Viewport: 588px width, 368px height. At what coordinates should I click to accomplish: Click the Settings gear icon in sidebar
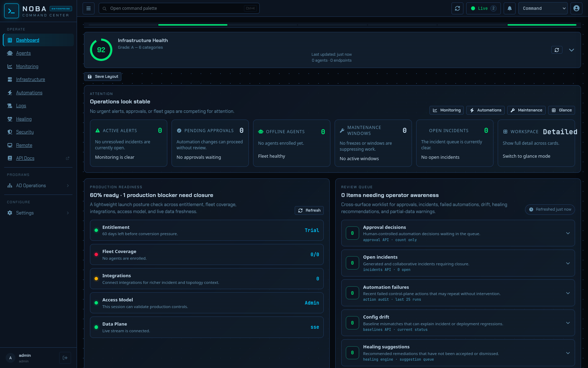[10, 213]
